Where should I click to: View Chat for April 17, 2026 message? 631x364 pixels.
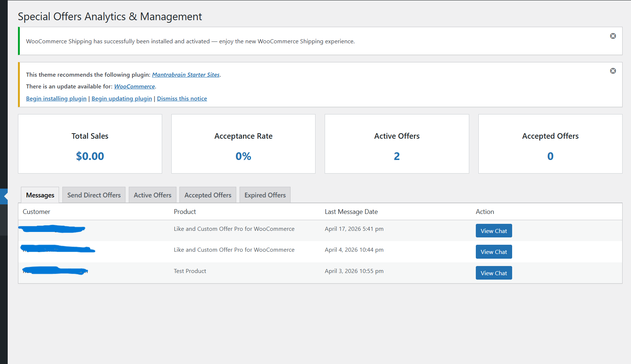[493, 231]
